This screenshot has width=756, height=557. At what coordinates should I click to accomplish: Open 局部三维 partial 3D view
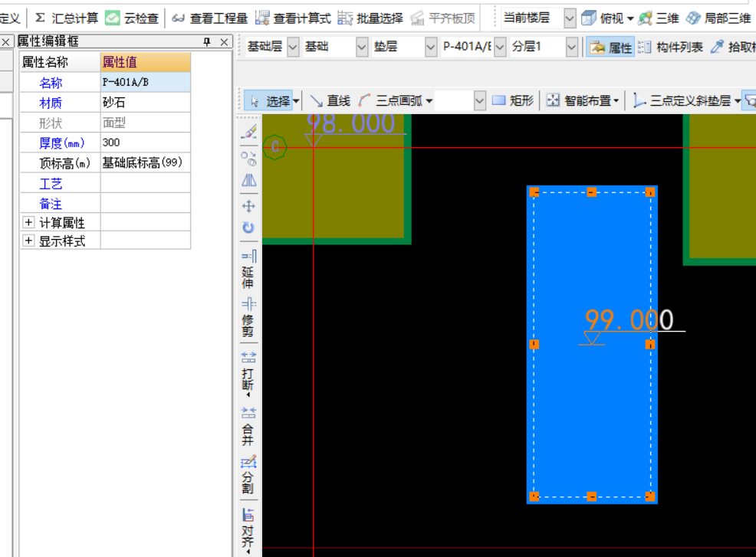(718, 18)
